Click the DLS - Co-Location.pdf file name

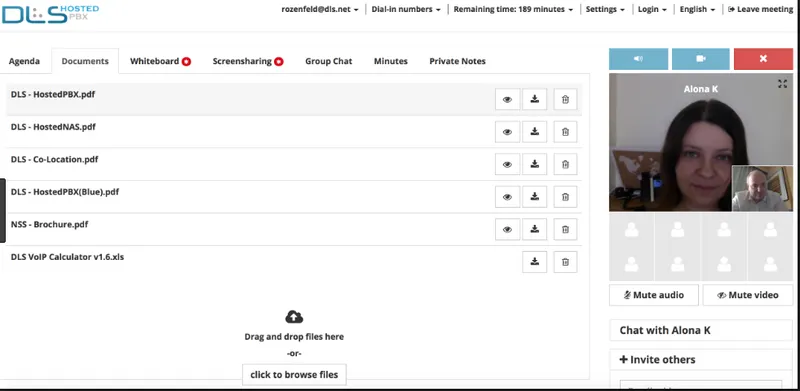[55, 159]
